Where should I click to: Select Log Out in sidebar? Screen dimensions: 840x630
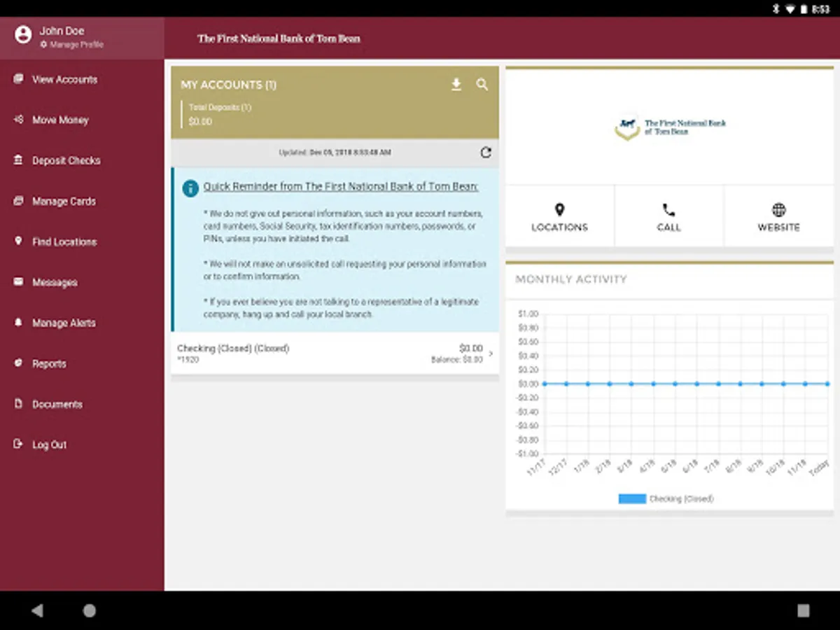click(50, 445)
